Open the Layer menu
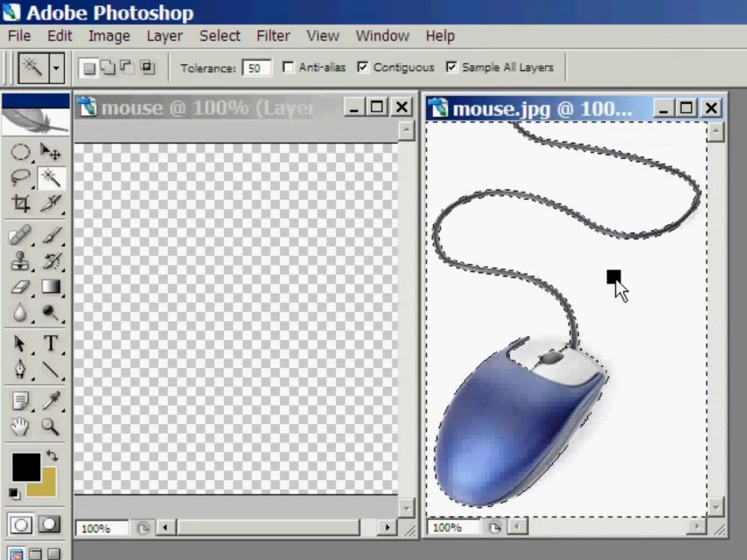The width and height of the screenshot is (747, 560). (164, 36)
